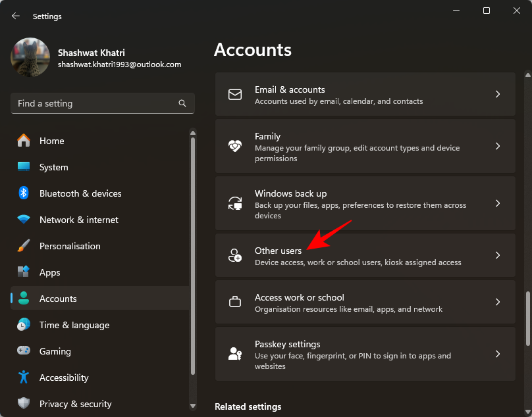Open the Apps settings page
This screenshot has height=417, width=532.
click(49, 272)
